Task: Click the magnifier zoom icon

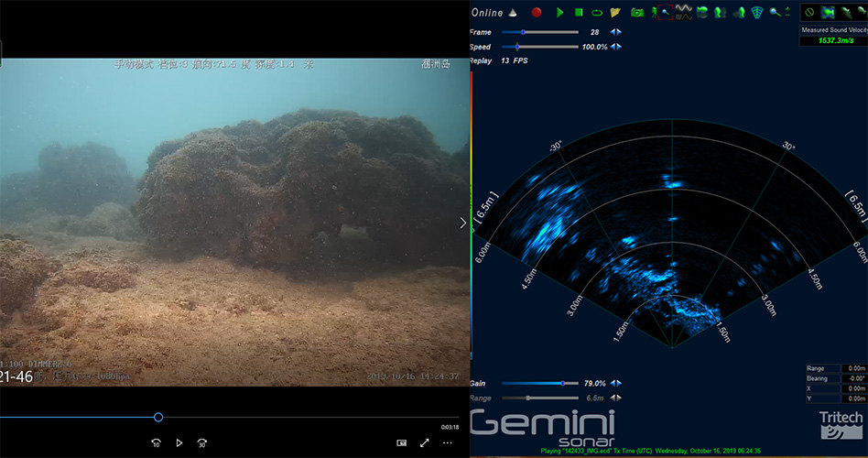Action: pos(775,12)
